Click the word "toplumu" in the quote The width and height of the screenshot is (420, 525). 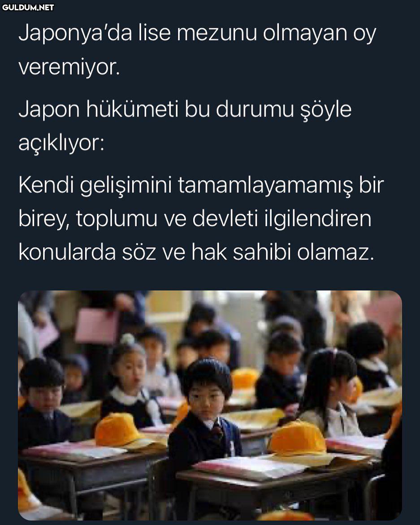pyautogui.click(x=117, y=220)
